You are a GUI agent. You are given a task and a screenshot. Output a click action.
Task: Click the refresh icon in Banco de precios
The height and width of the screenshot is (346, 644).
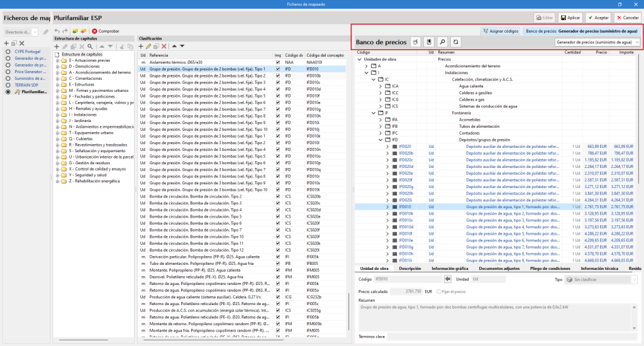[x=455, y=42]
